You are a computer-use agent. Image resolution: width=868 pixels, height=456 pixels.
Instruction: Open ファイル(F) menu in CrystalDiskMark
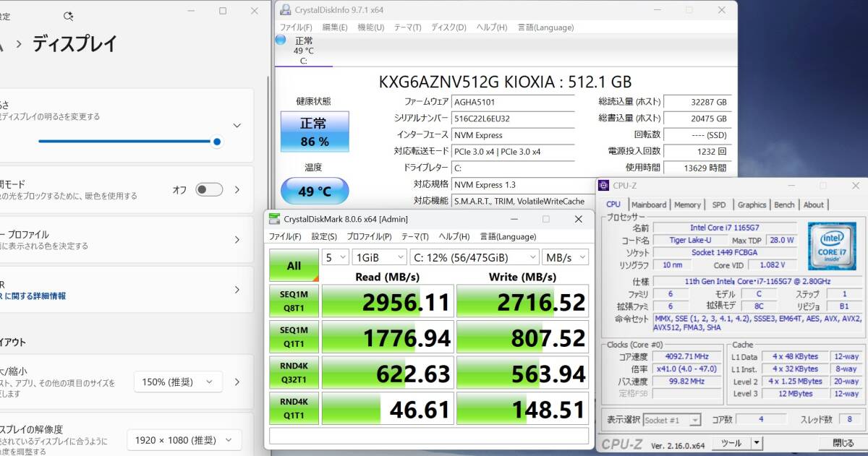pyautogui.click(x=286, y=236)
